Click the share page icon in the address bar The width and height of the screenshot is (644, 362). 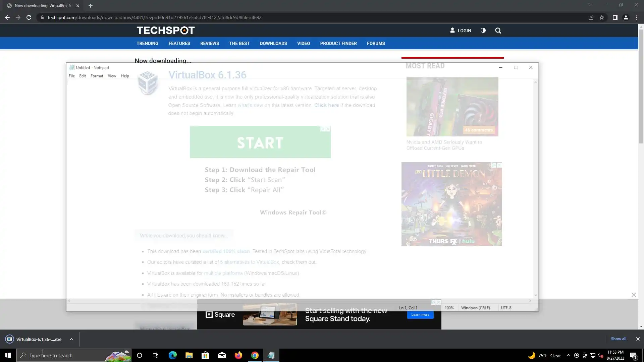pos(591,17)
